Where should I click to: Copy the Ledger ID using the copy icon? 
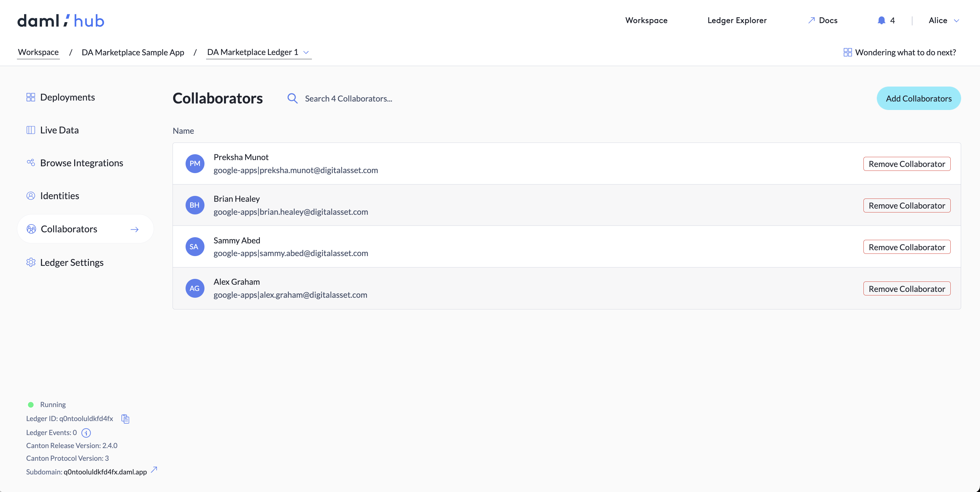tap(126, 418)
